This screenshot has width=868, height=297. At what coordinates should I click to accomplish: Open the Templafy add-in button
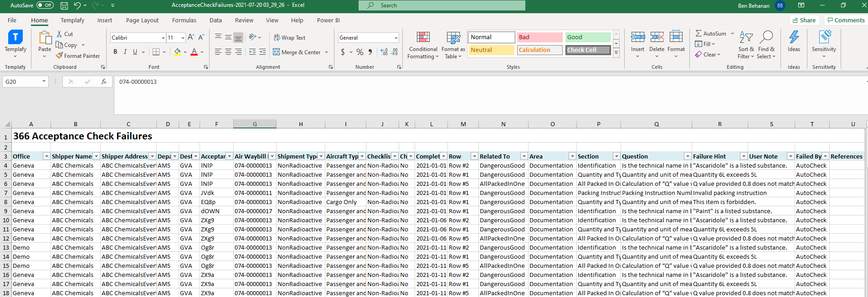click(x=15, y=43)
